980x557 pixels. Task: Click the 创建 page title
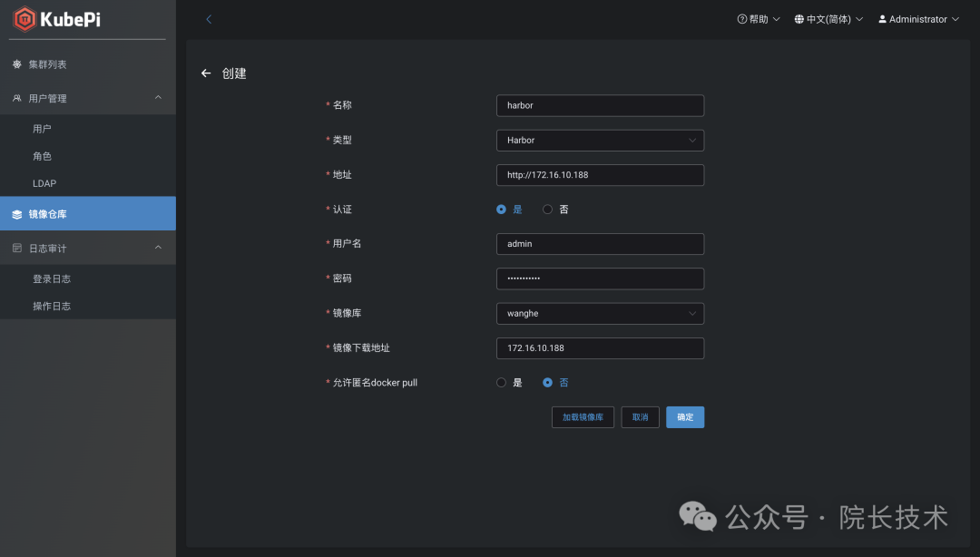pos(234,73)
